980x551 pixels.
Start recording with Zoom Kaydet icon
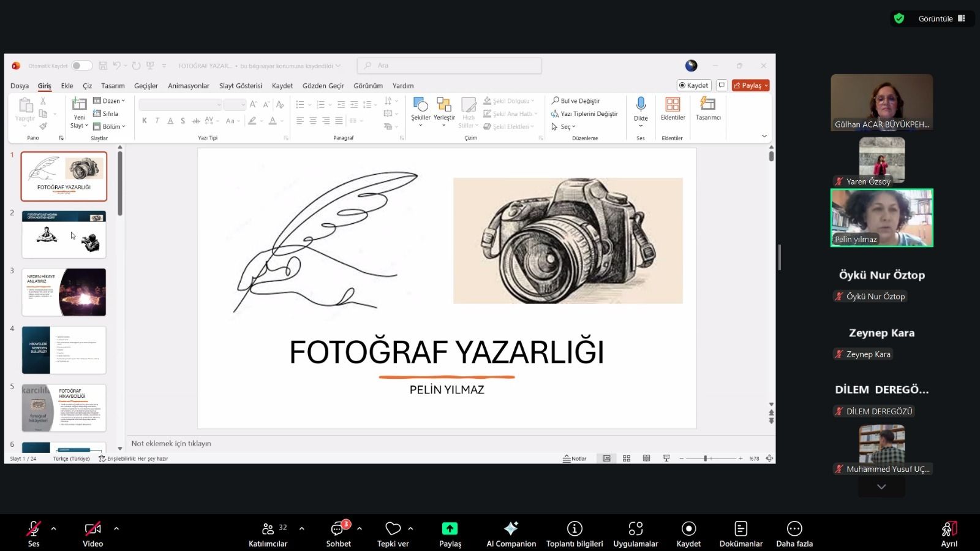[688, 528]
